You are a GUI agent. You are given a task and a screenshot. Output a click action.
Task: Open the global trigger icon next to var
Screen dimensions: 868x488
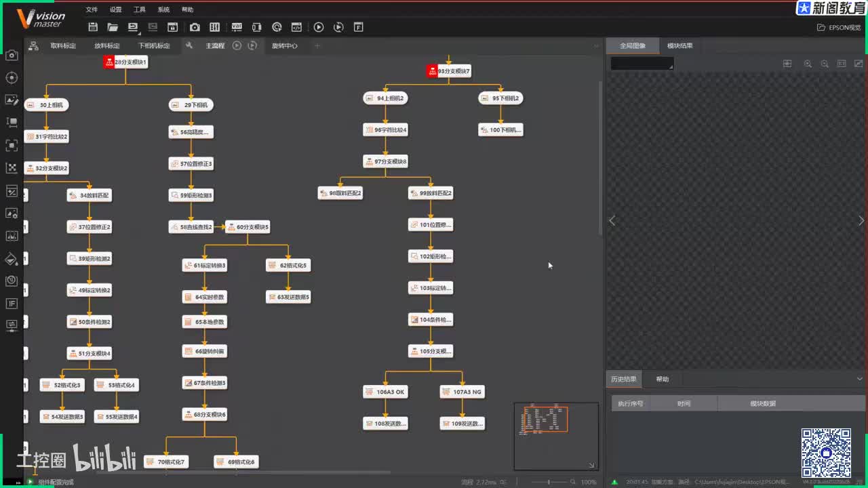click(x=256, y=27)
